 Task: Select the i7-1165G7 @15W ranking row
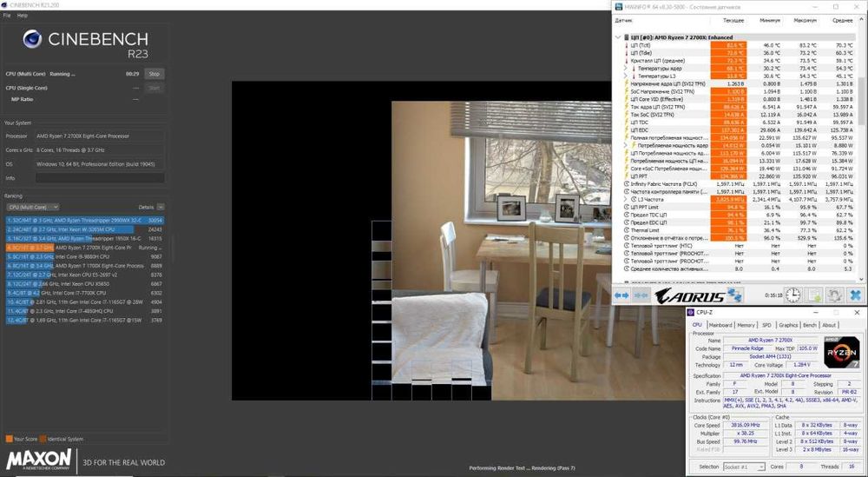click(x=85, y=321)
